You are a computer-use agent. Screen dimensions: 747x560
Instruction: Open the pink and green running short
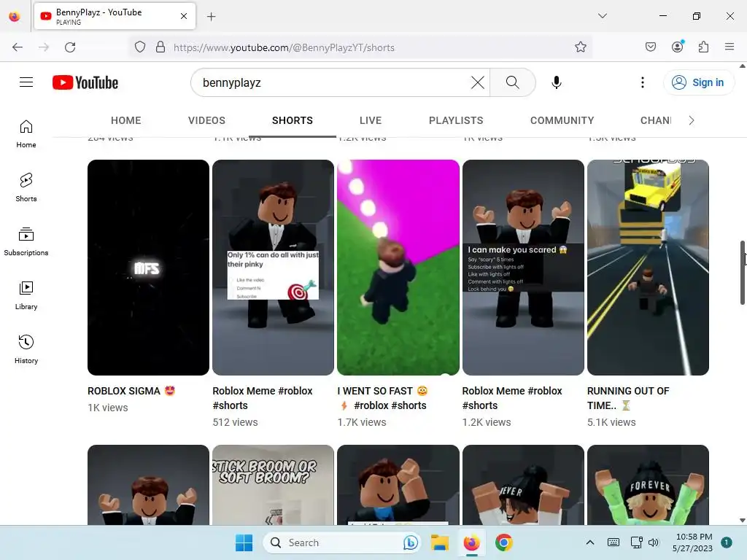point(398,267)
